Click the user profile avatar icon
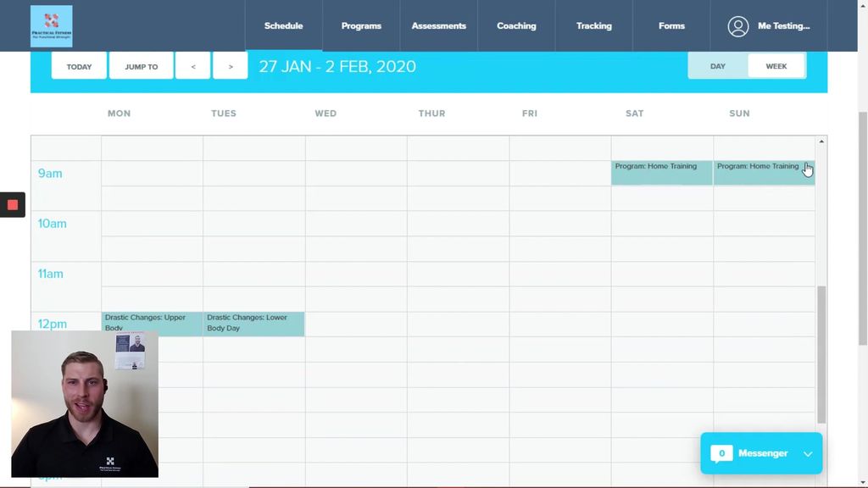Image resolution: width=868 pixels, height=488 pixels. click(x=737, y=26)
